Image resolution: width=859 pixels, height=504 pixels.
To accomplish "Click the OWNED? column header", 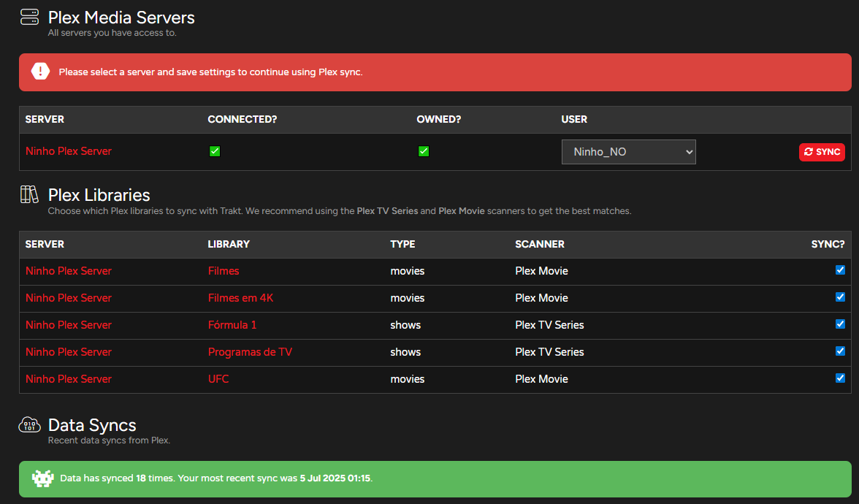I will pyautogui.click(x=439, y=120).
